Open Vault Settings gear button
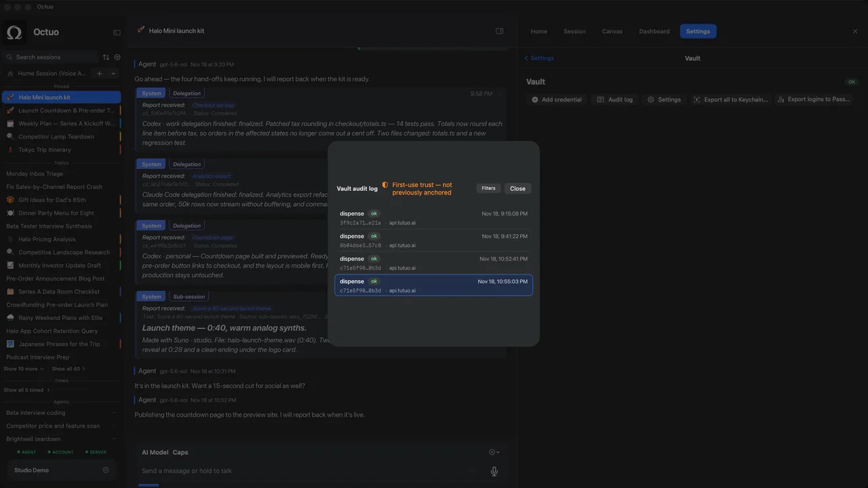The height and width of the screenshot is (488, 868). pos(664,100)
